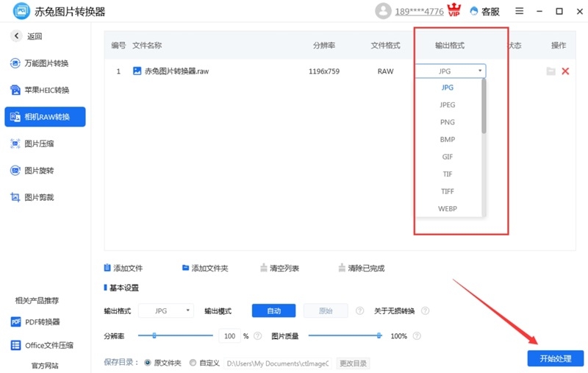Open 客服 customer service

485,12
